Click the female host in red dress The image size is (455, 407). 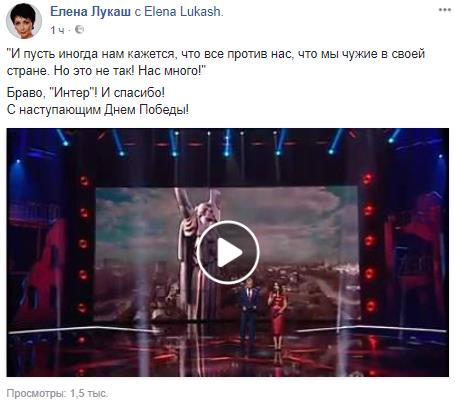pos(277,315)
